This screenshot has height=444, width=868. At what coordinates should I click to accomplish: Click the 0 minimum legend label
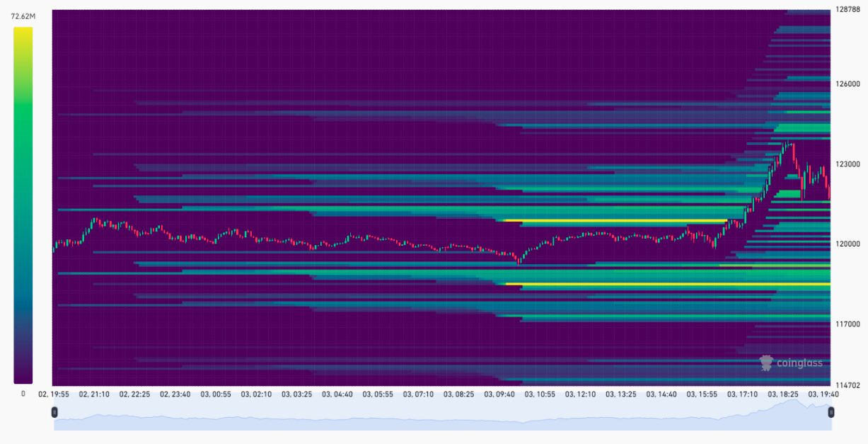23,393
